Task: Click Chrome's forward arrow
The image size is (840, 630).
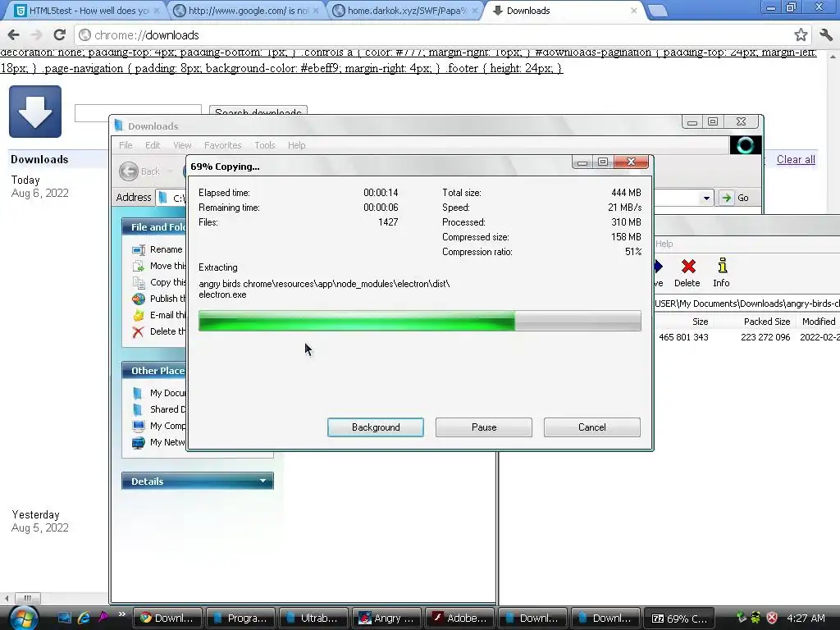Action: 36,34
